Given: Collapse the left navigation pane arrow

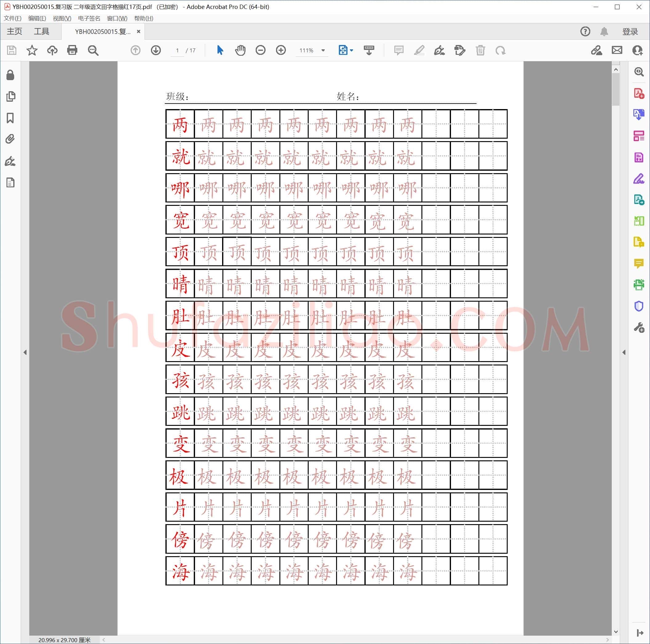Looking at the screenshot, I should tap(25, 352).
